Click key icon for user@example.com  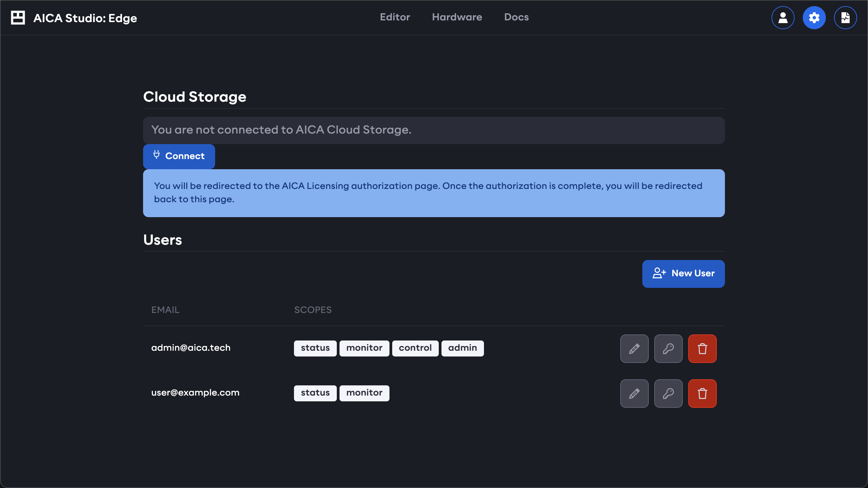[x=669, y=394]
